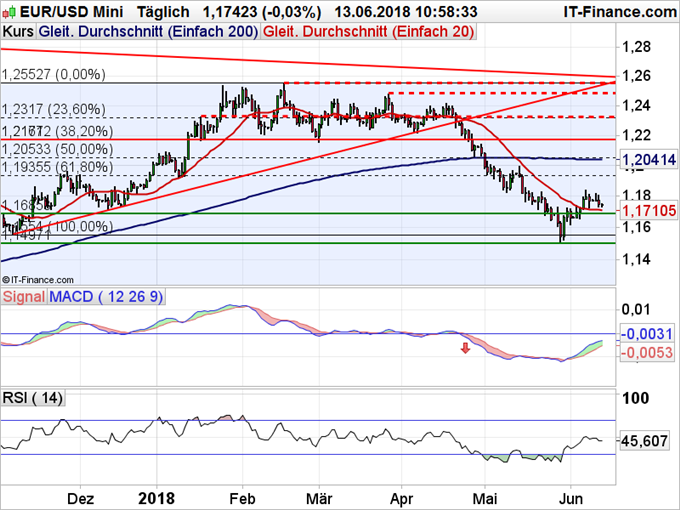
Task: Click the 1,25527 (0,00%) Fibonacci label
Action: (54, 75)
